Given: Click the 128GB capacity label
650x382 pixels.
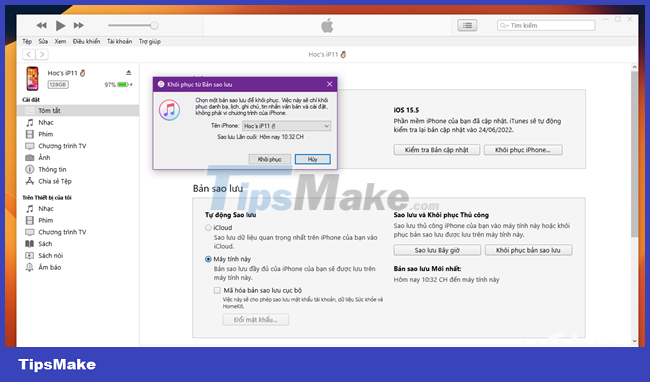Looking at the screenshot, I should [58, 85].
